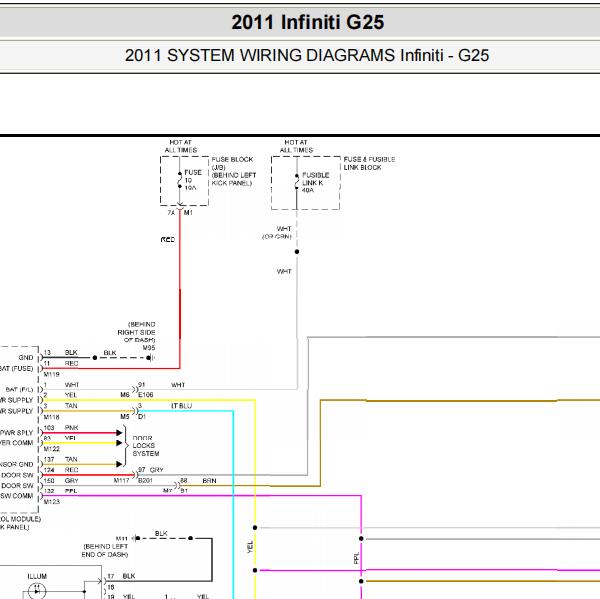Click the "TAN" label on wire 137
Image resolution: width=600 pixels, height=599 pixels.
click(71, 459)
